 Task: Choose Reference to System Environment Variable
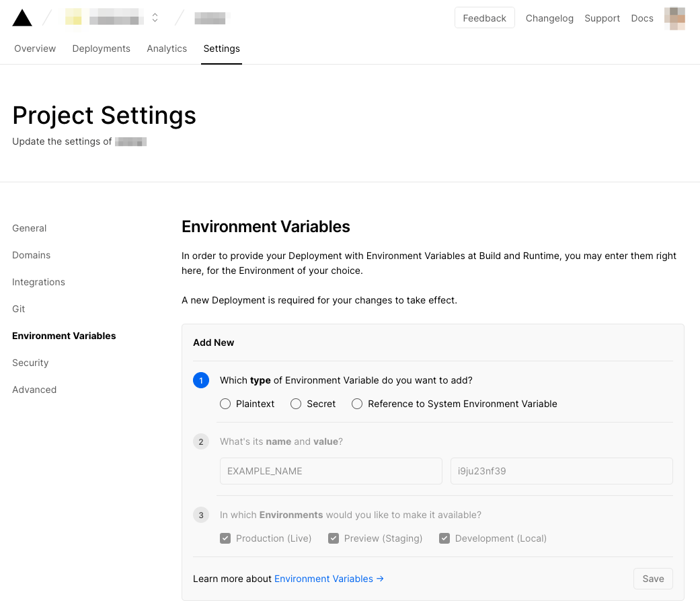[357, 404]
